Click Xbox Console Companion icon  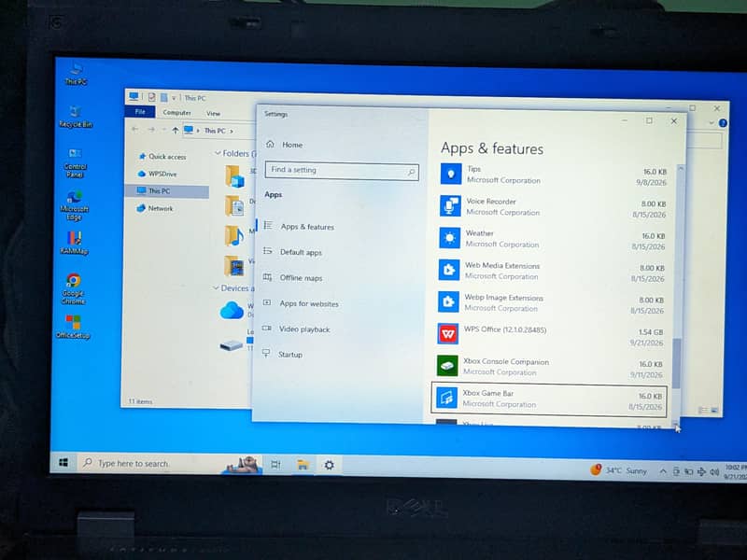tap(447, 366)
